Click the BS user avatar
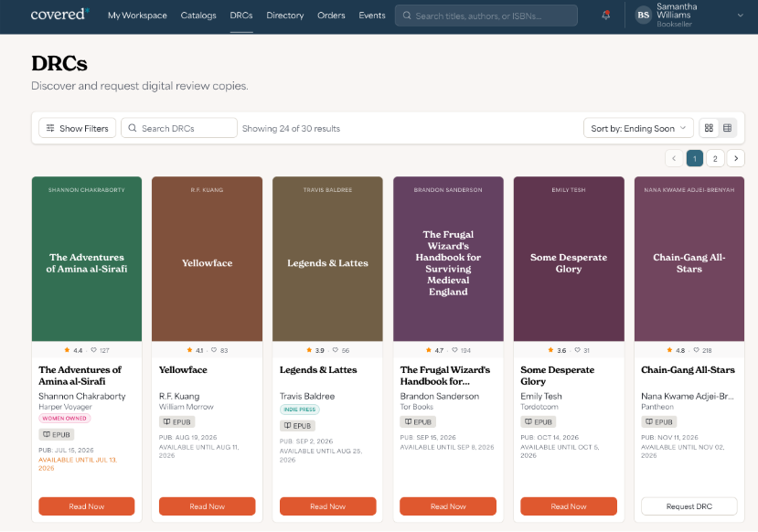Screen dimensions: 758x532 (643, 15)
